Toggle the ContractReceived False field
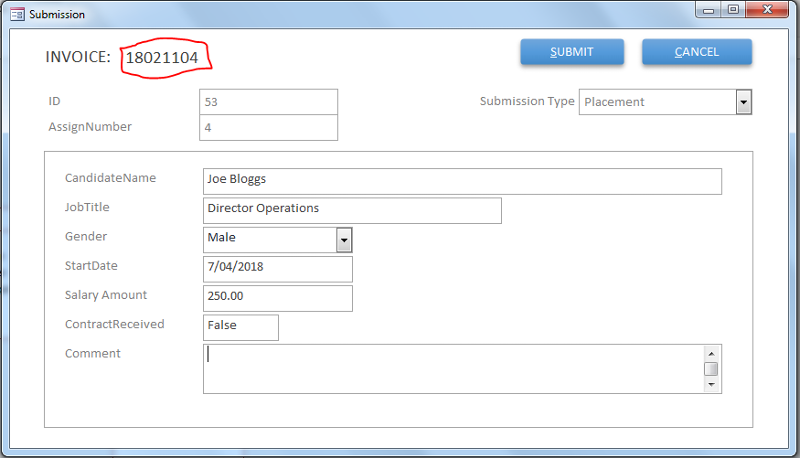This screenshot has height=458, width=800. [241, 327]
